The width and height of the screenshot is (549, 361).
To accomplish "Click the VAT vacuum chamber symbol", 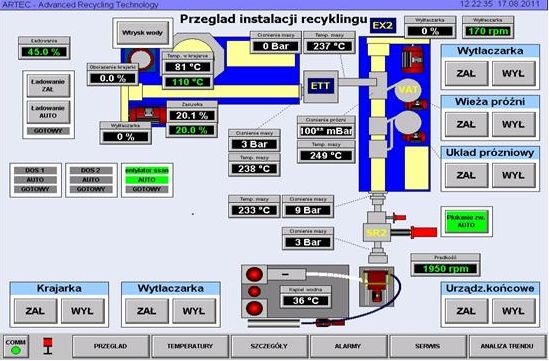I will 408,90.
